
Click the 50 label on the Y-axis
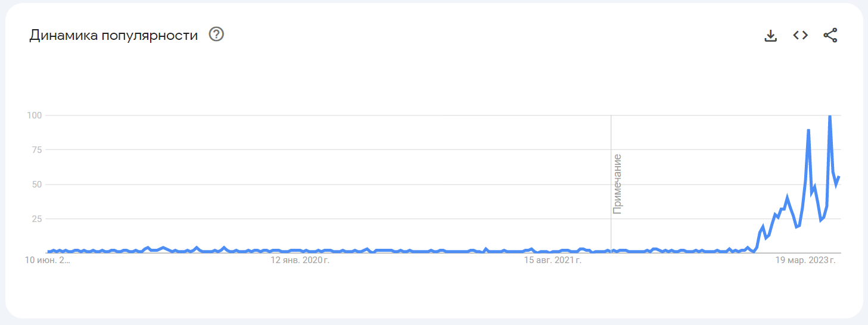pyautogui.click(x=37, y=184)
